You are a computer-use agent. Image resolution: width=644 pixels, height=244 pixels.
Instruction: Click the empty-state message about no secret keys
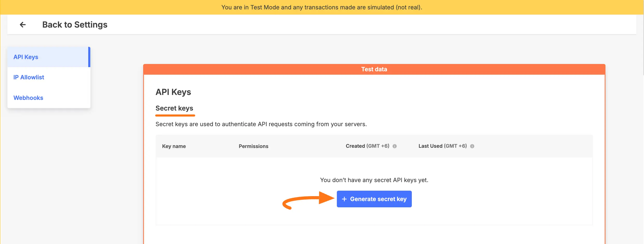pyautogui.click(x=374, y=180)
